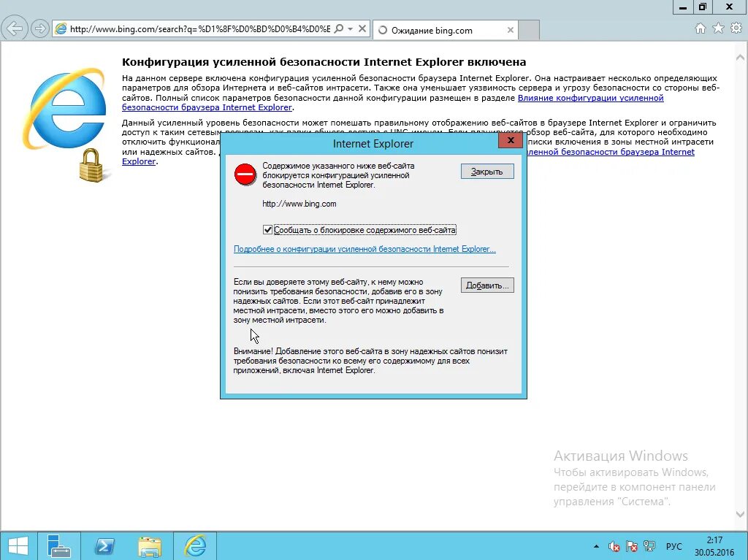Open Action Center flag tray icon
Screen dimensions: 748x560
pyautogui.click(x=632, y=547)
